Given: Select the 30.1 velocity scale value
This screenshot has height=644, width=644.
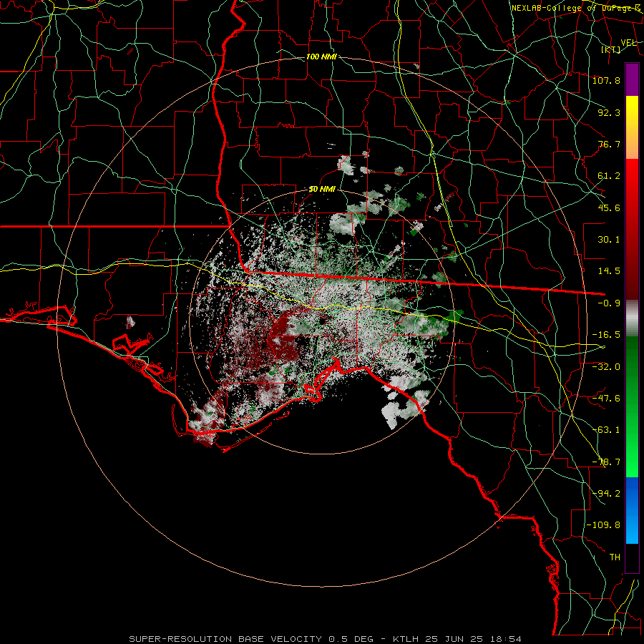Looking at the screenshot, I should point(609,240).
